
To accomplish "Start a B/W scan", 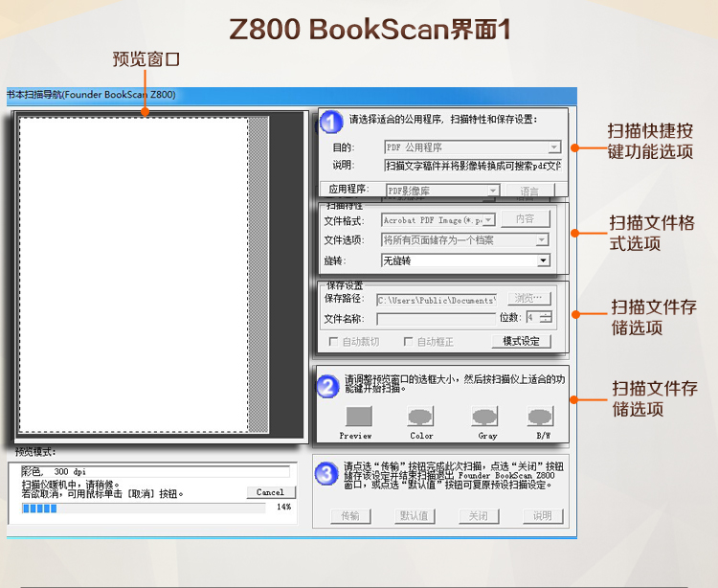I will tap(542, 417).
